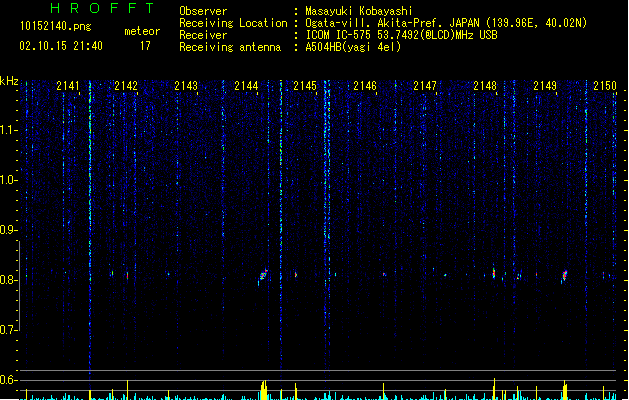This screenshot has width=629, height=400.
Task: Click the 0.8 kHz frequency label
Action: pos(9,280)
